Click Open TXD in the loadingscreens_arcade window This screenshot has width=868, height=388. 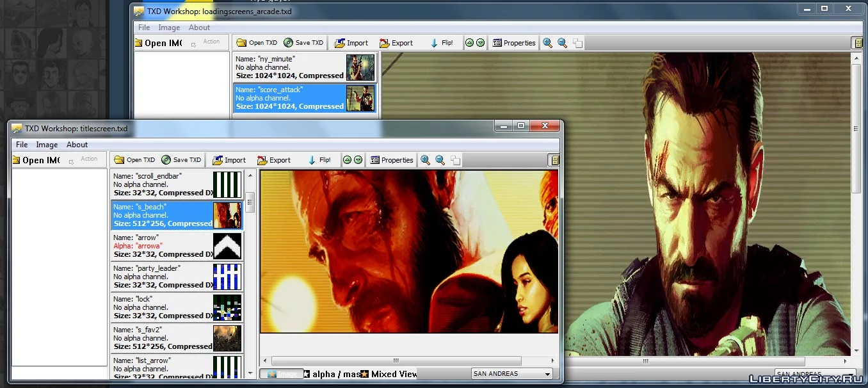(x=257, y=43)
